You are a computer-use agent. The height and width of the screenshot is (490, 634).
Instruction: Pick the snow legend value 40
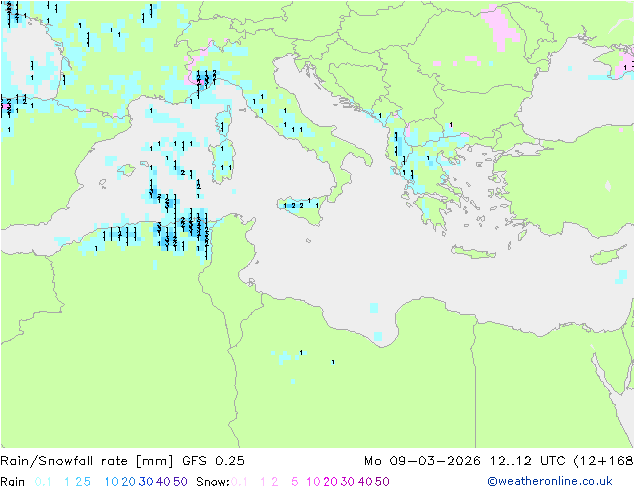tap(365, 482)
